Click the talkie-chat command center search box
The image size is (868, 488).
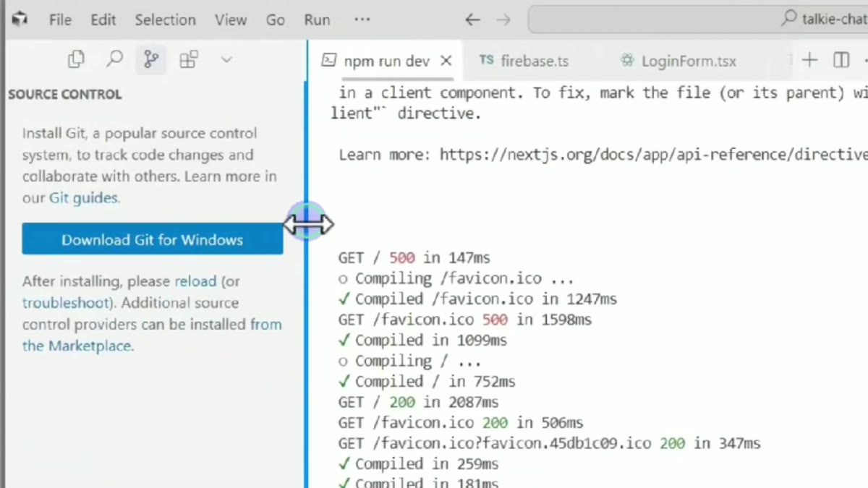[698, 20]
